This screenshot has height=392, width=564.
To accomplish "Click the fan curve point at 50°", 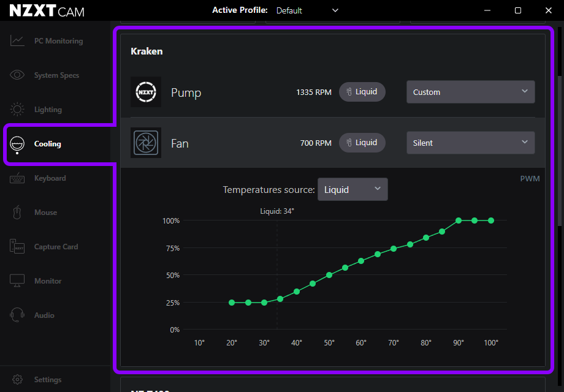I will point(329,275).
